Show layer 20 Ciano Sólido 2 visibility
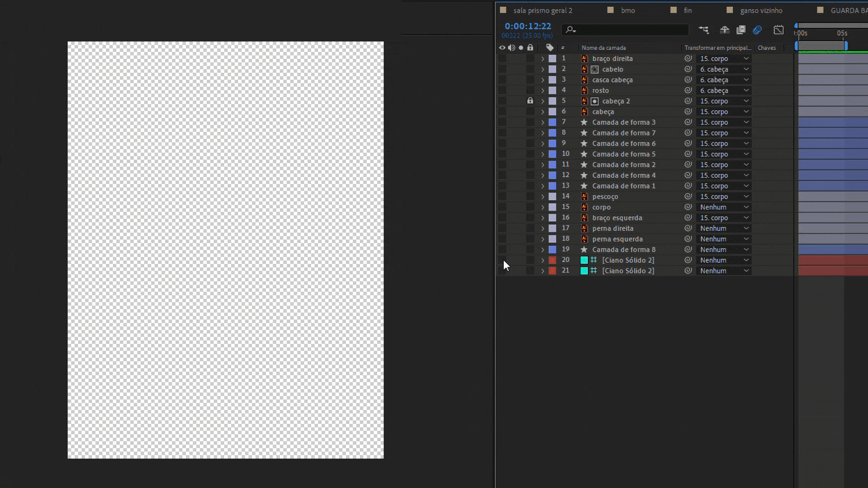 point(502,260)
